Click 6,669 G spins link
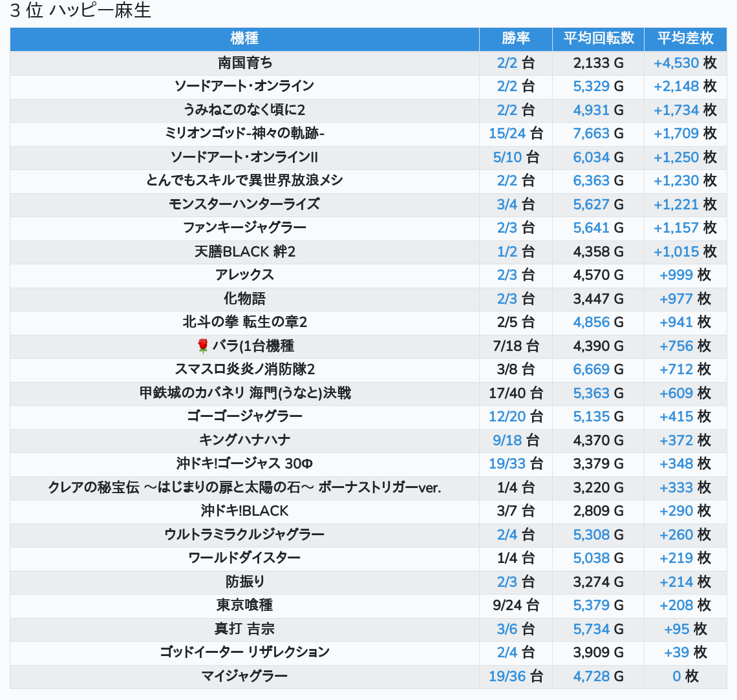This screenshot has height=700, width=737. (592, 370)
